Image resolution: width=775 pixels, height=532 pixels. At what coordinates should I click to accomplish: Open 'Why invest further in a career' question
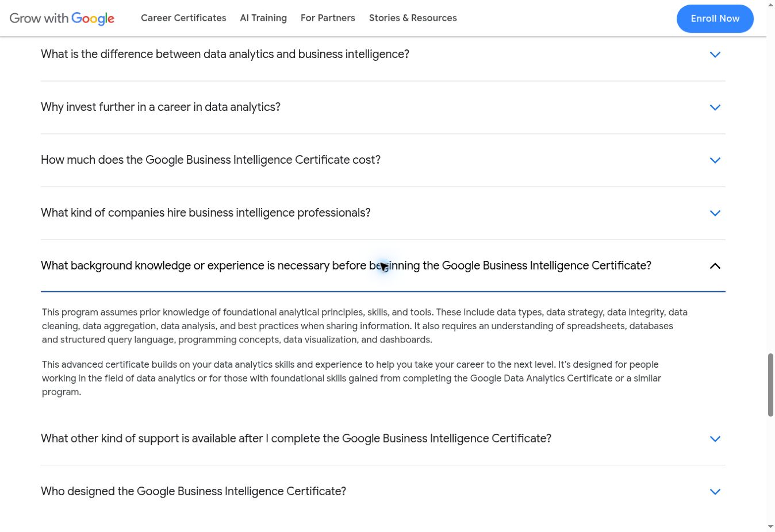pos(160,107)
